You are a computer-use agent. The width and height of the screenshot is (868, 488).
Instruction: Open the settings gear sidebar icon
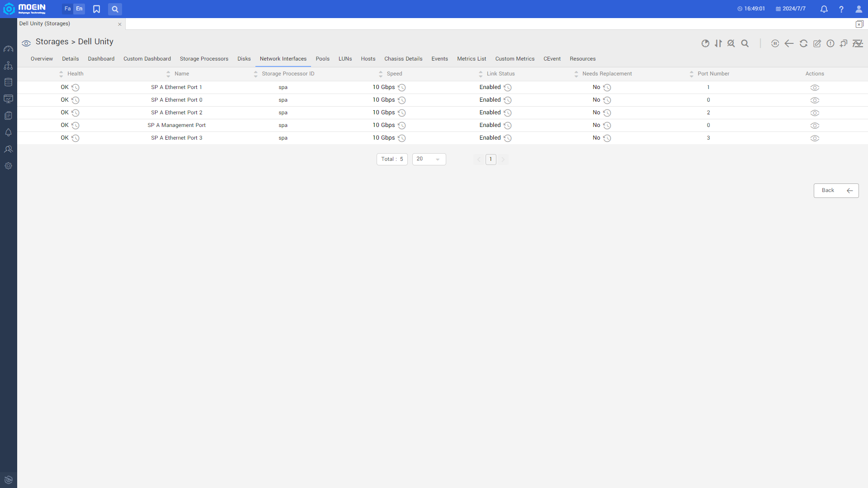click(8, 166)
